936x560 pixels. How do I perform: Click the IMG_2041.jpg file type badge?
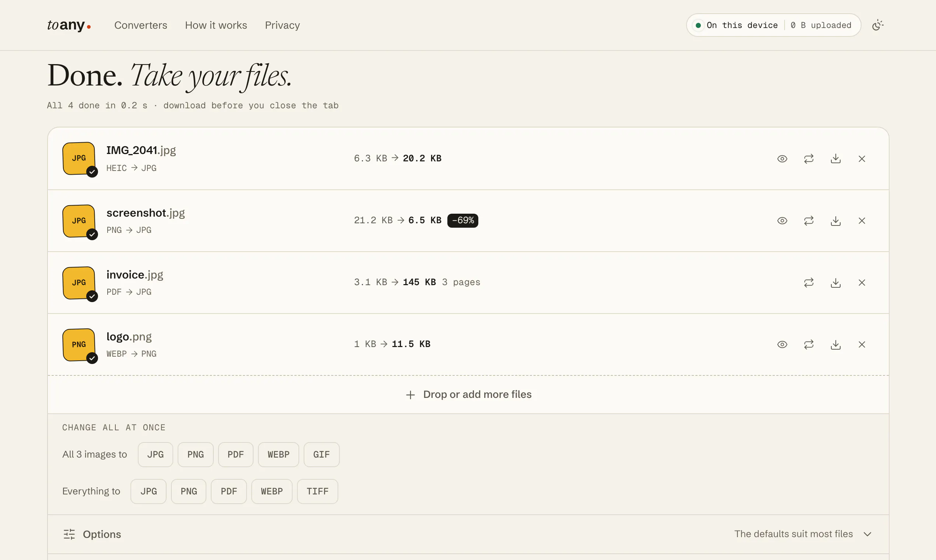(79, 158)
